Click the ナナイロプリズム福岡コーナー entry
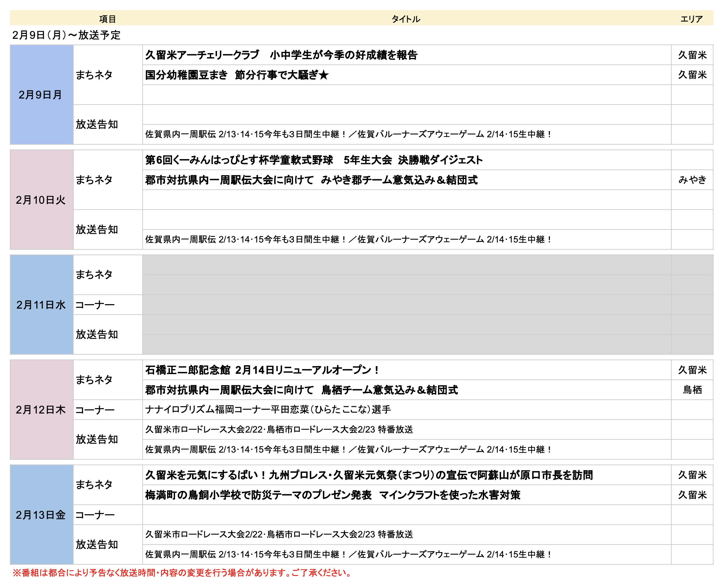728x588 pixels. 268,410
